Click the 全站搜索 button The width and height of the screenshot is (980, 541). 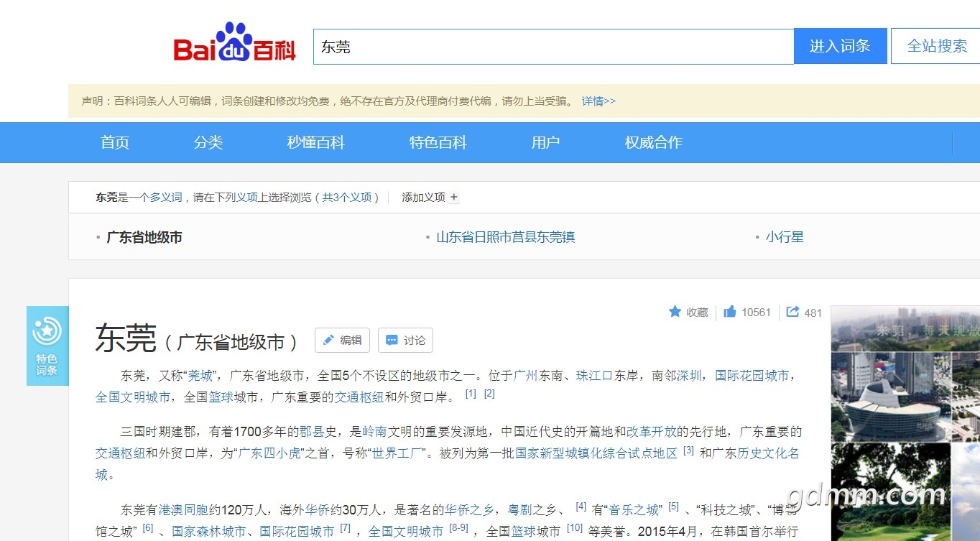tap(935, 46)
